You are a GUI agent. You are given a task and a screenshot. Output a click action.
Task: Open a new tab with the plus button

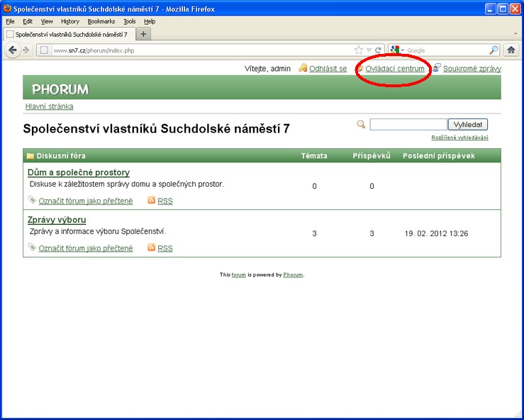pyautogui.click(x=143, y=34)
